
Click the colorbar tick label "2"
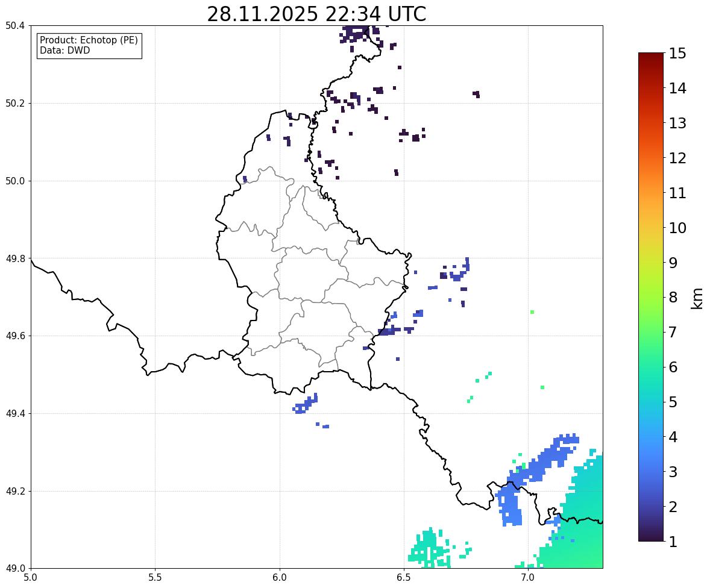coord(673,507)
